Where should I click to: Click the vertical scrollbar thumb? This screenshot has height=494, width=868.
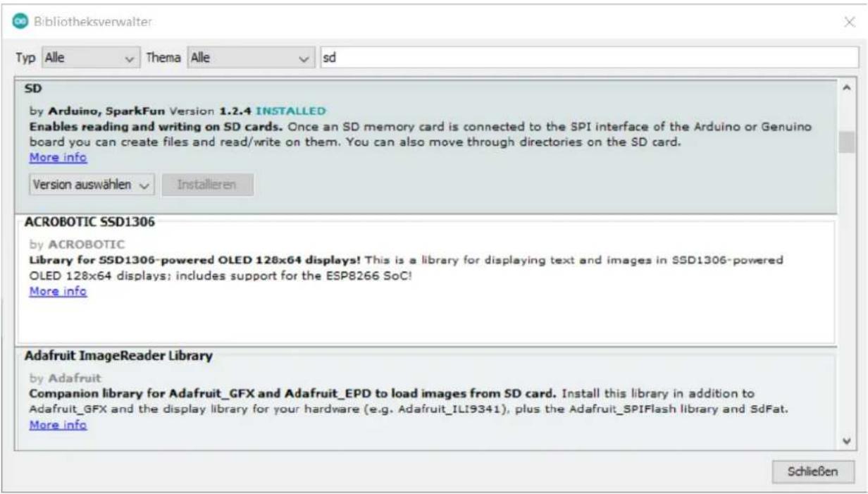(x=847, y=142)
